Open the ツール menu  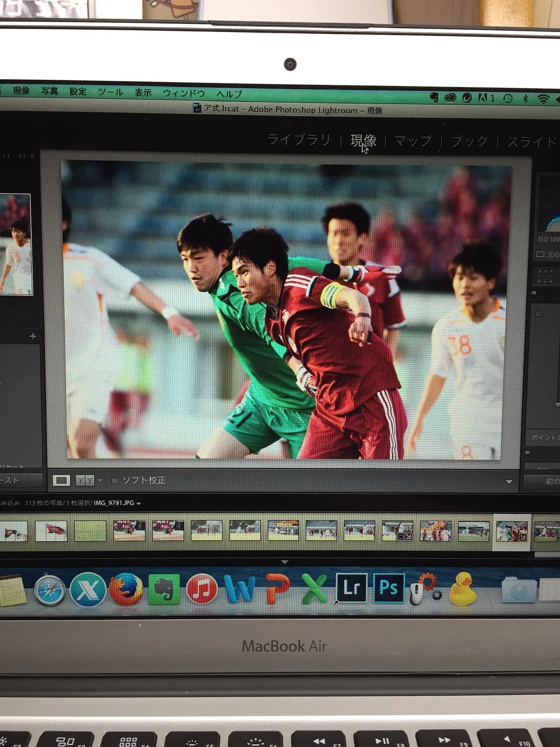110,92
